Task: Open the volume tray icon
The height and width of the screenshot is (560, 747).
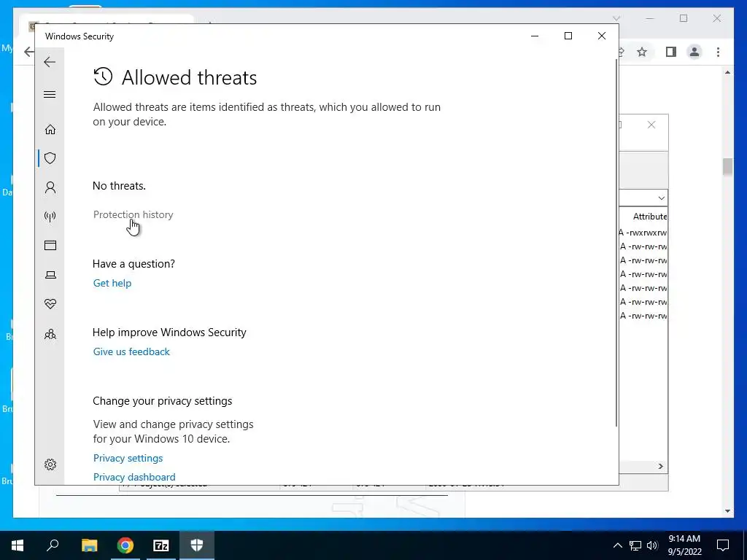Action: pos(652,545)
